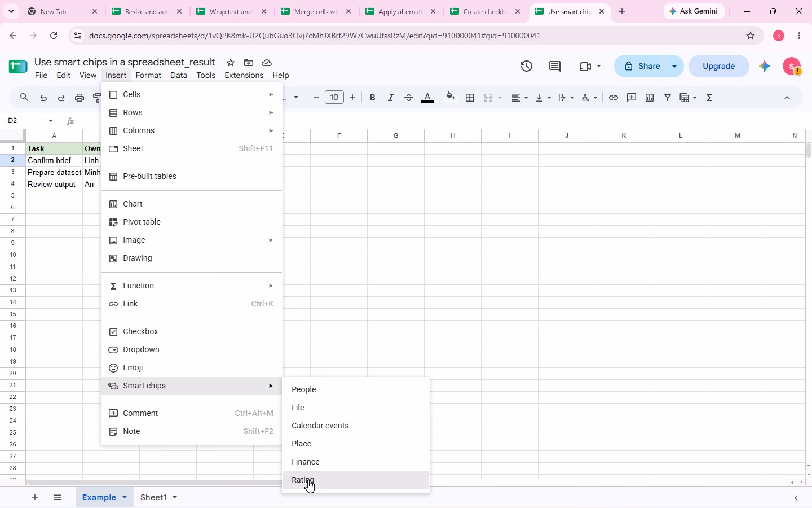812x508 pixels.
Task: Increase font size with plus button
Action: [352, 98]
